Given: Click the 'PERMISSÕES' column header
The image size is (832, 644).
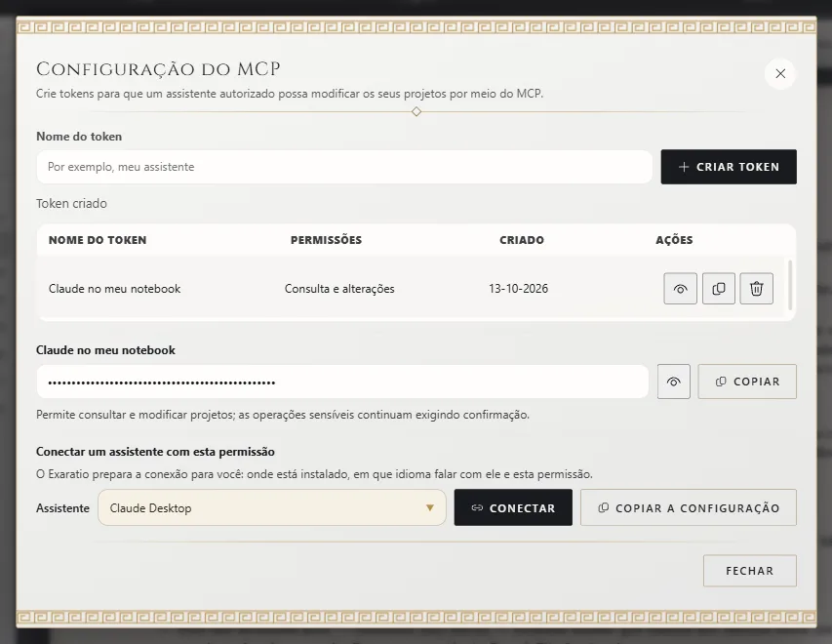Looking at the screenshot, I should coord(326,240).
